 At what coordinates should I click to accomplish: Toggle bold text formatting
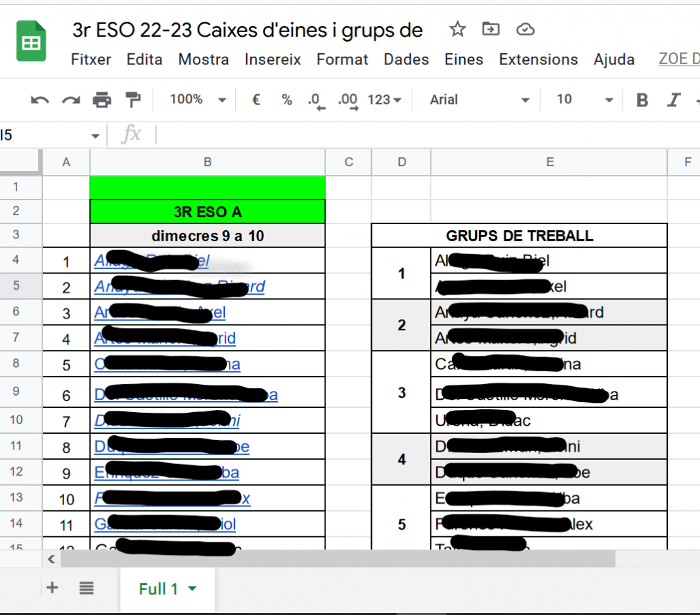coord(642,100)
